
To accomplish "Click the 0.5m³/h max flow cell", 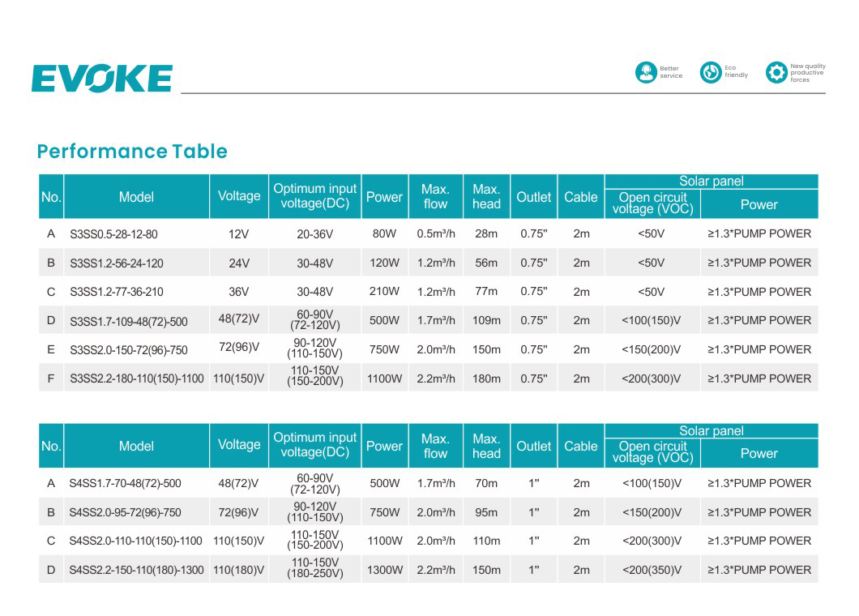I will 435,233.
